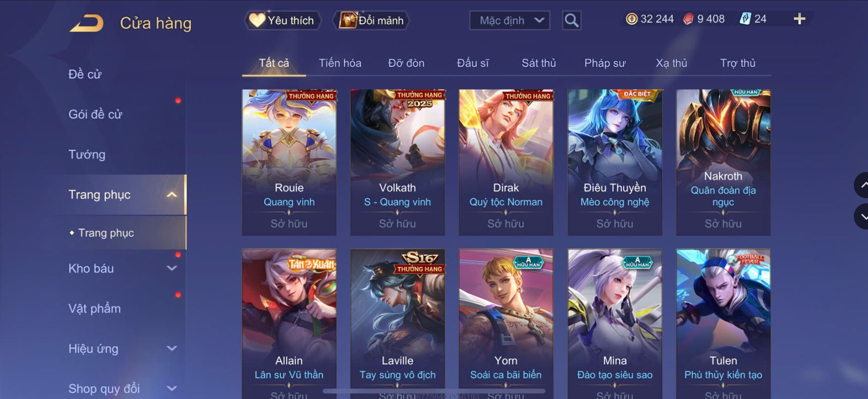Click the horizontal scrollbar at bottom

[x=433, y=391]
